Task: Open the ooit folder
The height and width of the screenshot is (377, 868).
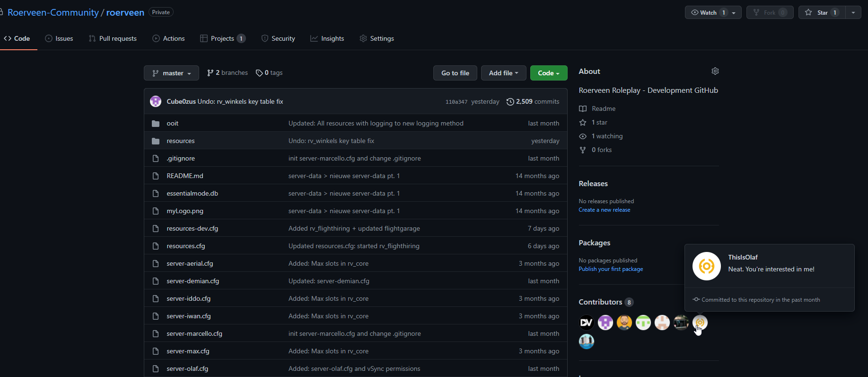Action: [x=172, y=123]
